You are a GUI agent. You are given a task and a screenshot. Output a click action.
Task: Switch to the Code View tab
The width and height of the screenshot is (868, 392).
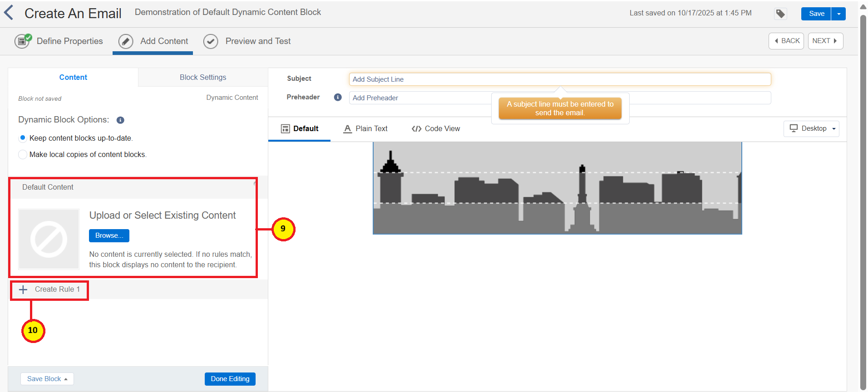(436, 129)
